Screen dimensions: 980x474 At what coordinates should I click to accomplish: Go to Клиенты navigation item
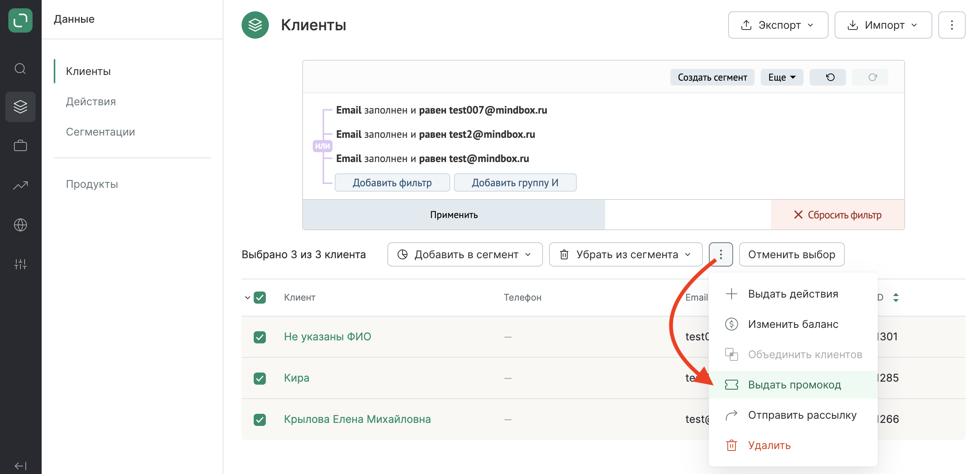click(x=88, y=71)
